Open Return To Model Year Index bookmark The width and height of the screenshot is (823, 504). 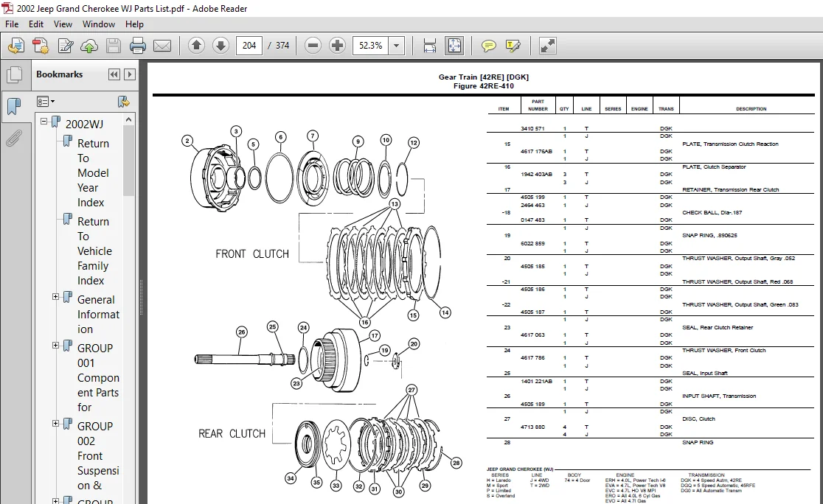[x=93, y=173]
